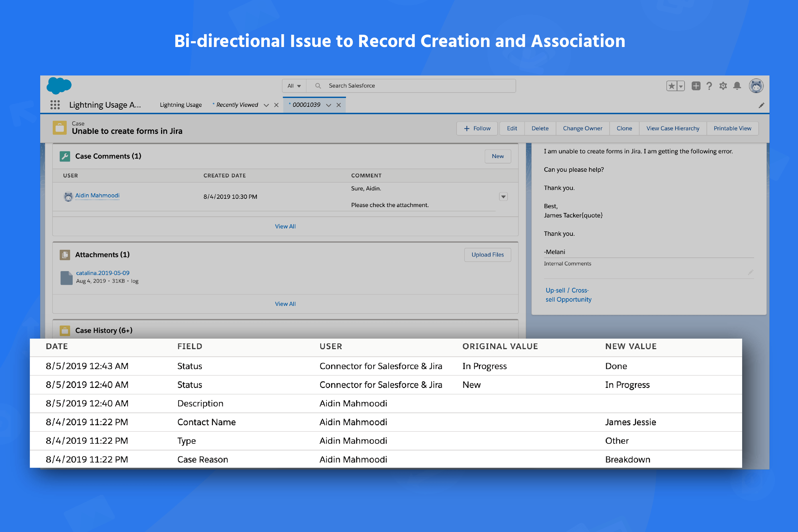Edit Internal Comments with pencil icon
798x532 pixels.
click(x=750, y=272)
